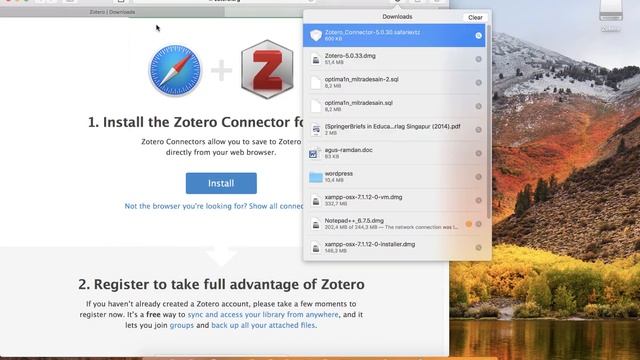Reveal Zotero-5.0.33.dmg in Finder
Viewport: 640px width, 360px height.
point(478,59)
